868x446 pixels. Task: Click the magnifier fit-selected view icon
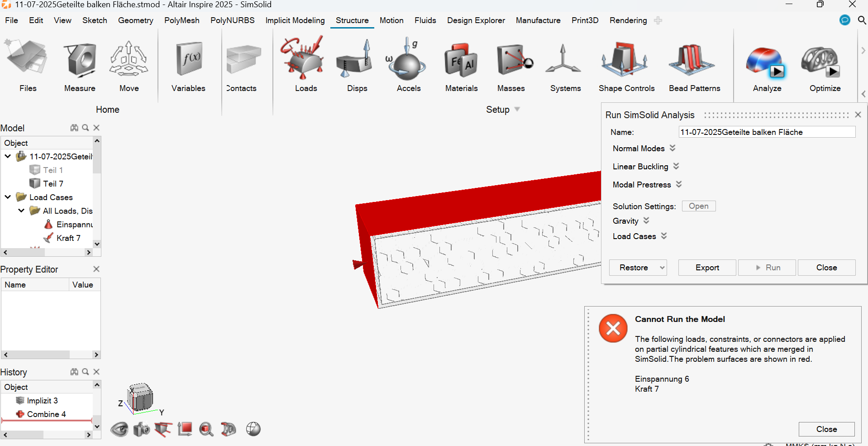pos(206,429)
